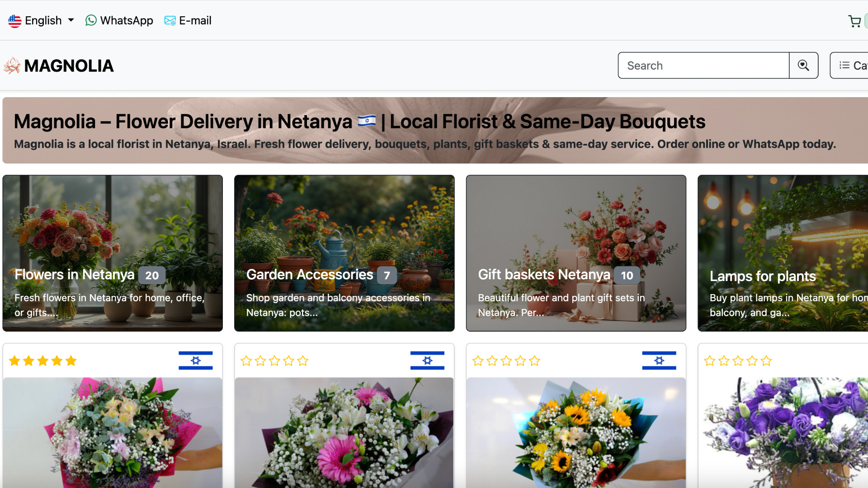Open the shopping cart icon
868x488 pixels.
854,21
